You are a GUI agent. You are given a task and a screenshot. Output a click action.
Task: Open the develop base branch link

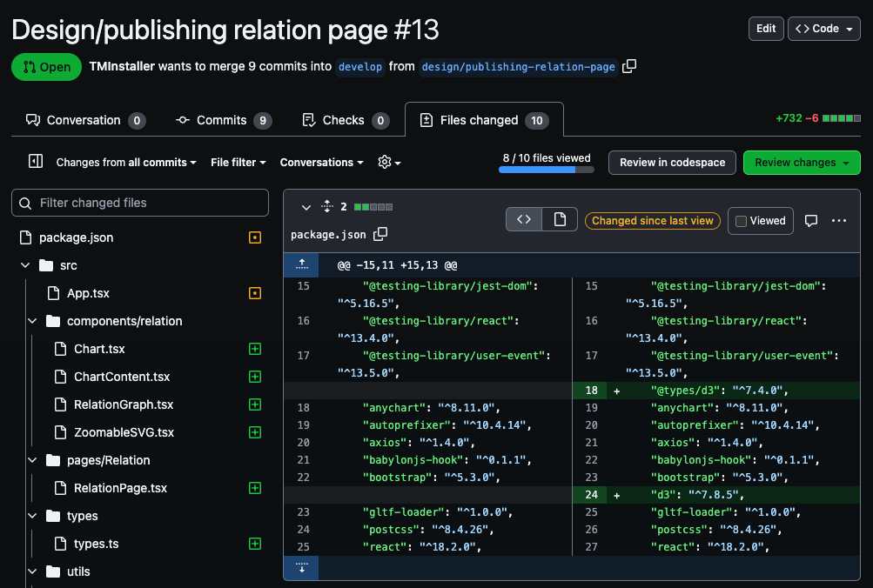point(360,67)
